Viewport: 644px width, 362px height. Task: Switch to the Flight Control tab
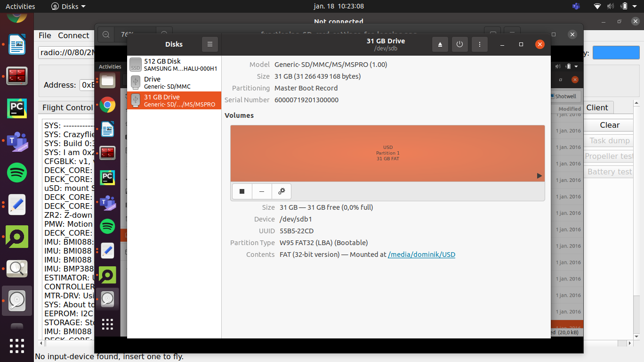[67, 107]
